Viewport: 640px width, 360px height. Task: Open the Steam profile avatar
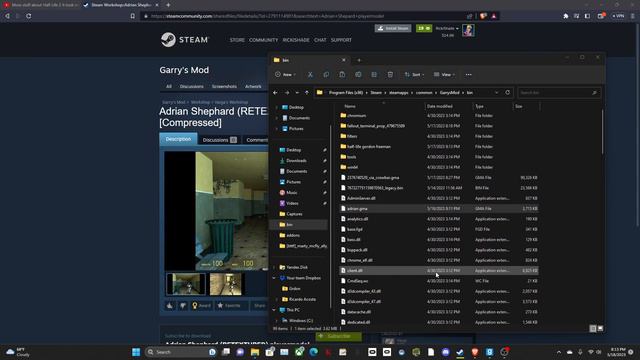pos(468,30)
